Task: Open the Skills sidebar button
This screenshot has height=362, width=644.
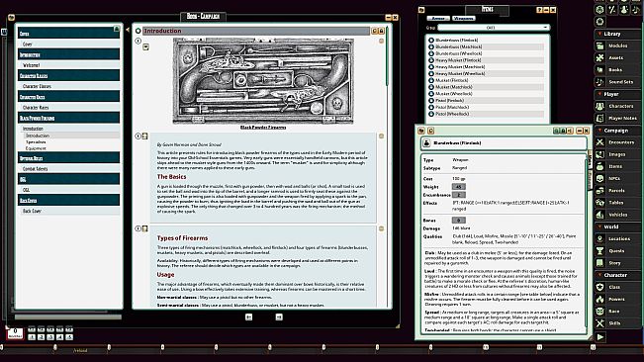Action: (617, 323)
